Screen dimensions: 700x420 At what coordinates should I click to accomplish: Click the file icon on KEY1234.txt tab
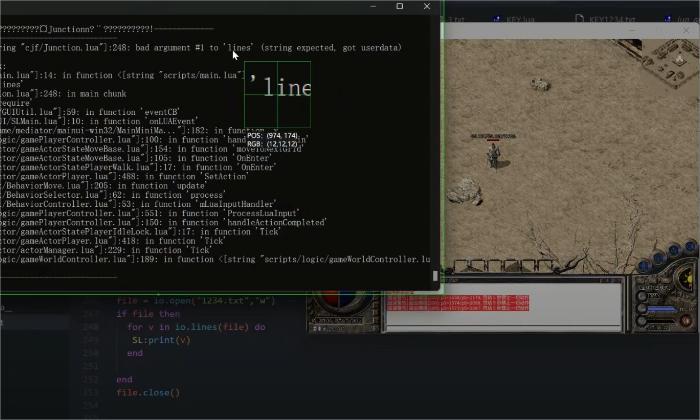[581, 18]
